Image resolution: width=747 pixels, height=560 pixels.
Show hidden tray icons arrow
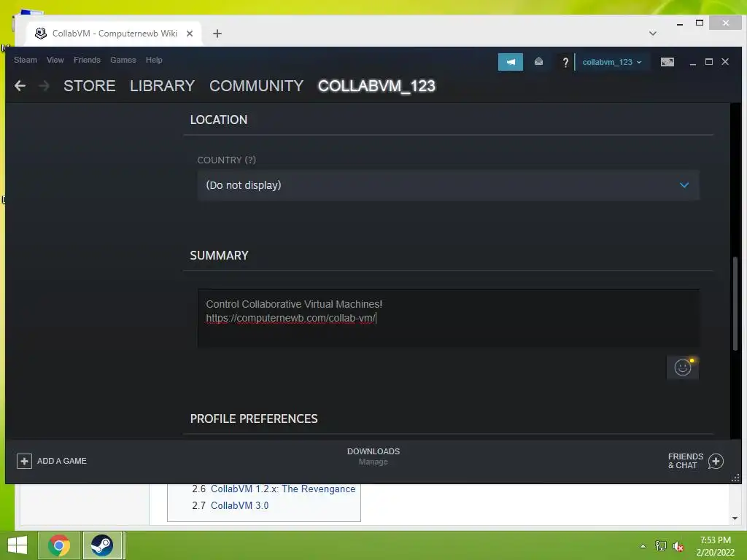tap(643, 546)
